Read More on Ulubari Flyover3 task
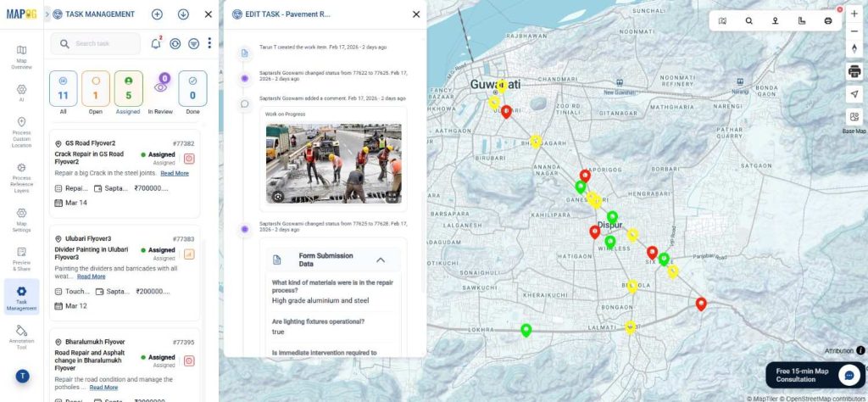This screenshot has height=402, width=868. (91, 276)
